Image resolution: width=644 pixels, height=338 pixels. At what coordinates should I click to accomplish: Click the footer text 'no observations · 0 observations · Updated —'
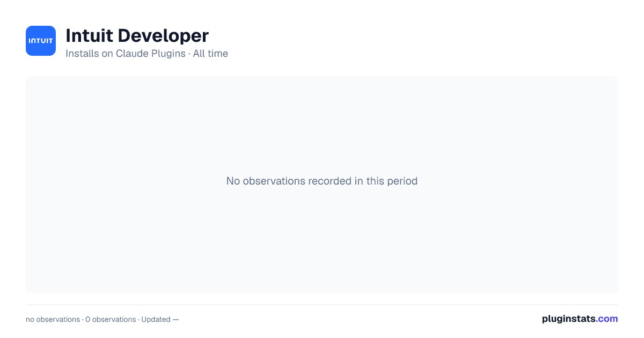pos(103,319)
